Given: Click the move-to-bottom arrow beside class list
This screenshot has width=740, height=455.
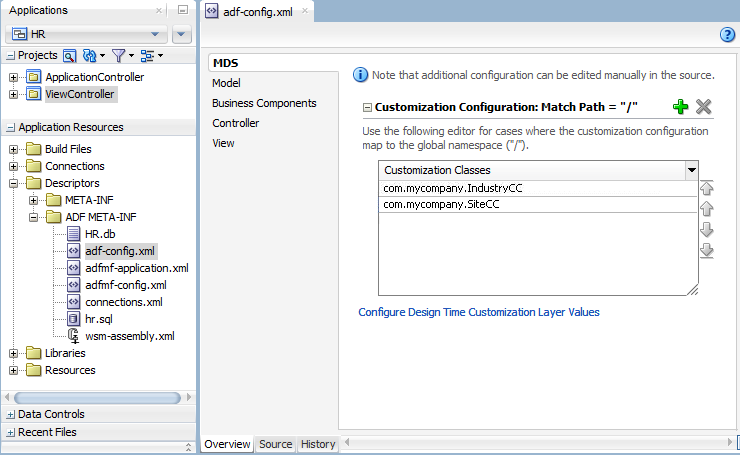Looking at the screenshot, I should 706,251.
